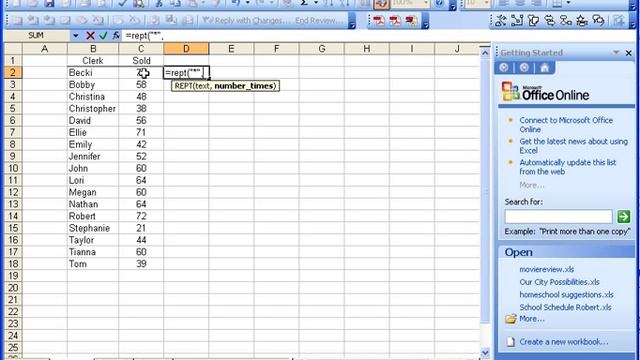This screenshot has width=640, height=360.
Task: Close the Getting Started task pane
Action: [x=629, y=53]
